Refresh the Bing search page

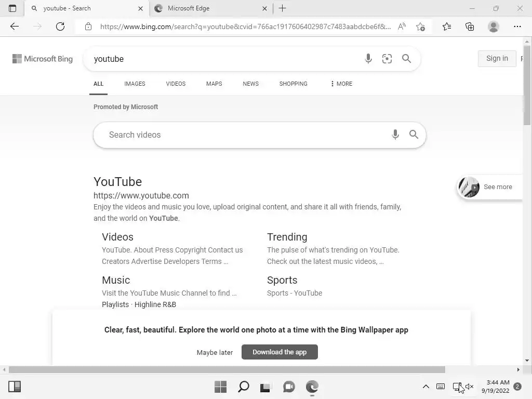[60, 26]
